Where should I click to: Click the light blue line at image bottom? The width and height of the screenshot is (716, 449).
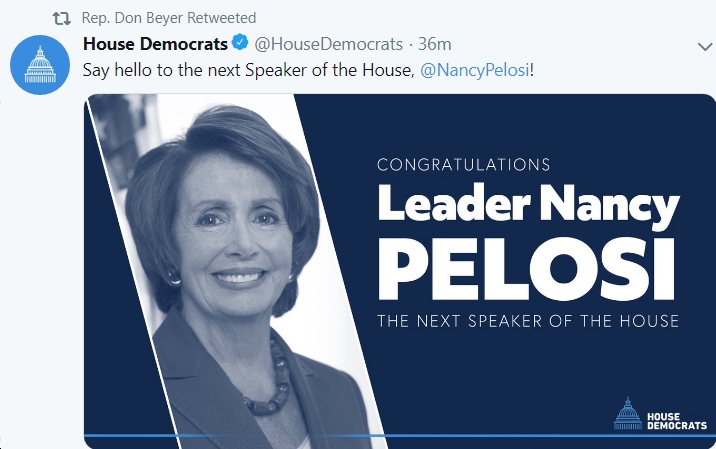point(400,436)
